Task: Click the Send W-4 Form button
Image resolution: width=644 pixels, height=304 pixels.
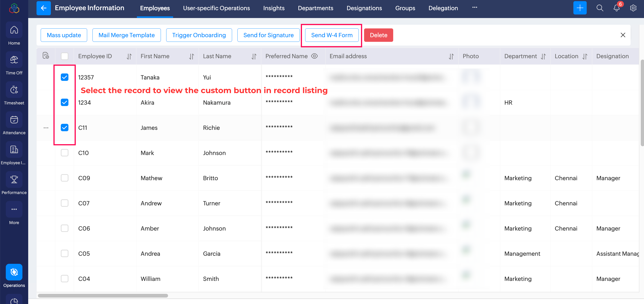Action: (331, 35)
